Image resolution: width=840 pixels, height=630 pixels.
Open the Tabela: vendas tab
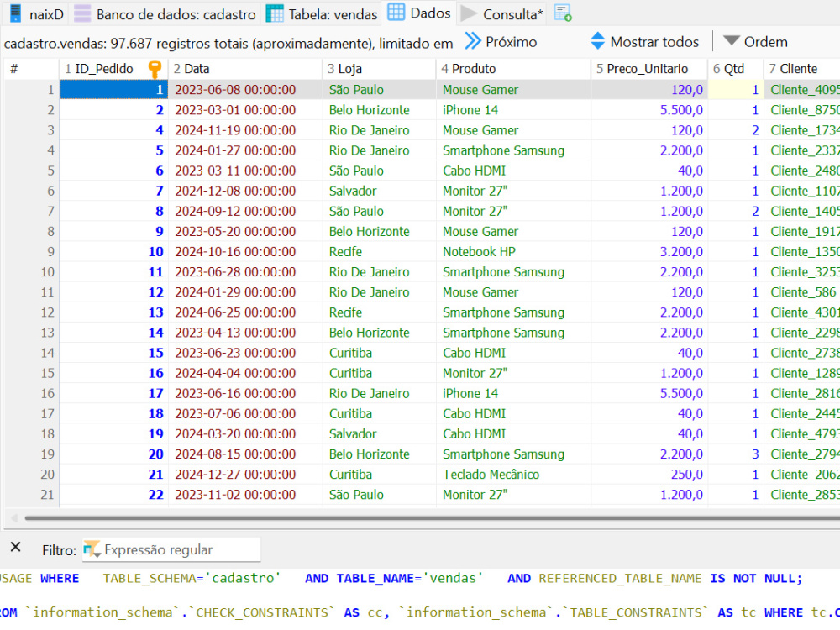[322, 14]
